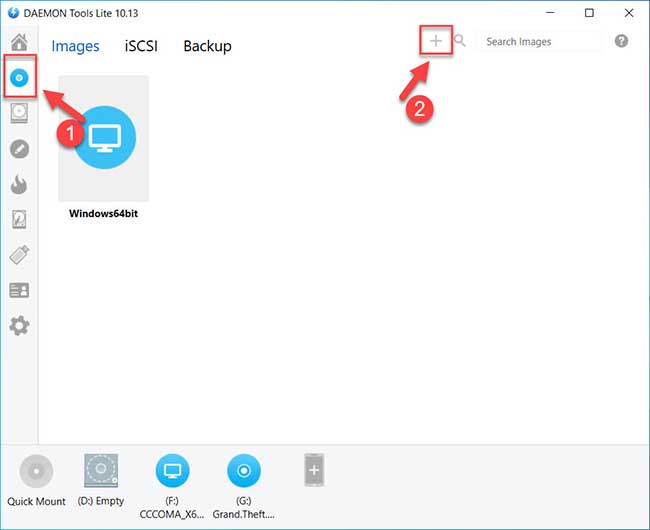650x530 pixels.
Task: Open the Burn flame icon in sidebar
Action: click(x=19, y=184)
